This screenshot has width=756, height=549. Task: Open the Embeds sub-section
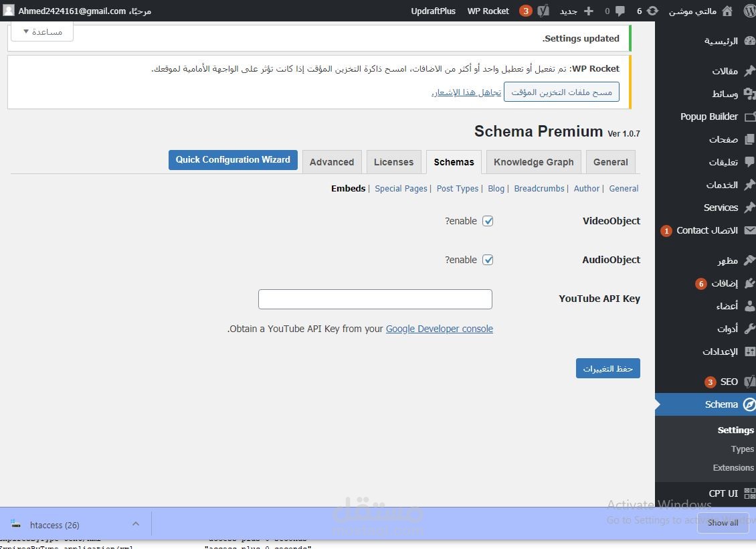(x=348, y=189)
